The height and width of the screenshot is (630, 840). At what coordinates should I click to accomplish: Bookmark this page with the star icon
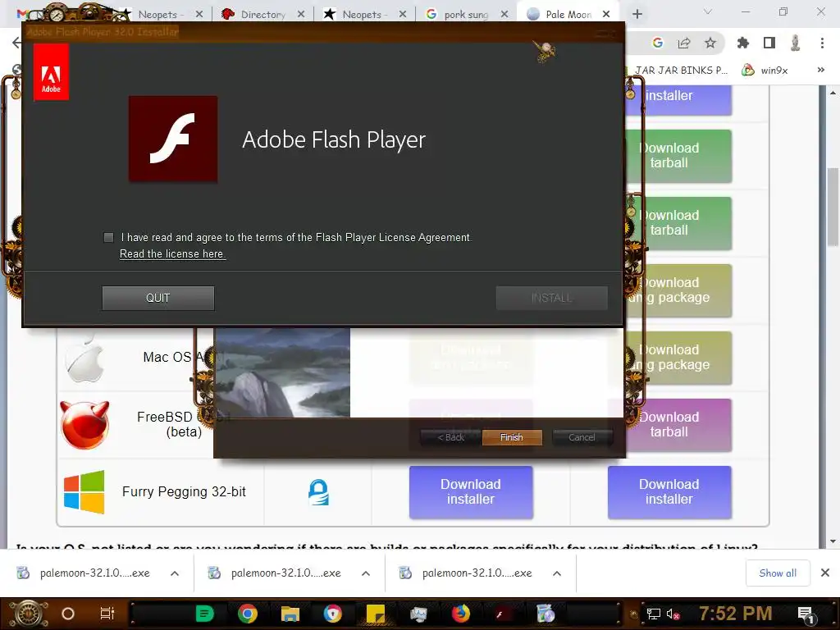[x=710, y=43]
